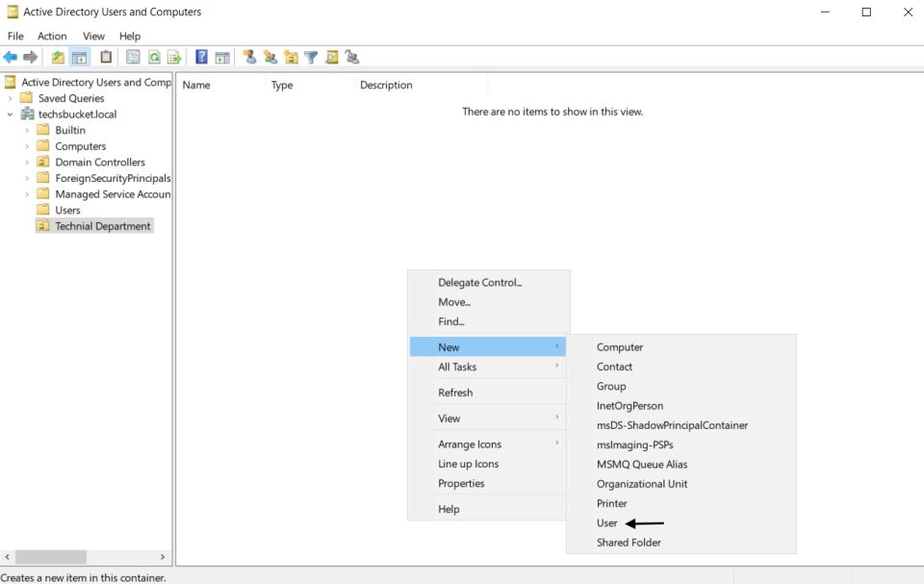
Task: Expand the Domain Controllers node arrow
Action: pyautogui.click(x=27, y=162)
